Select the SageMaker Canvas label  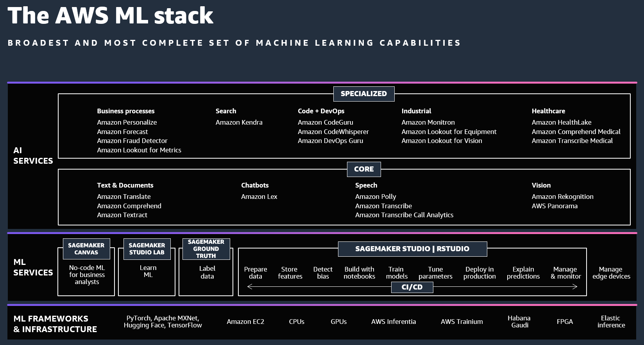click(x=86, y=249)
